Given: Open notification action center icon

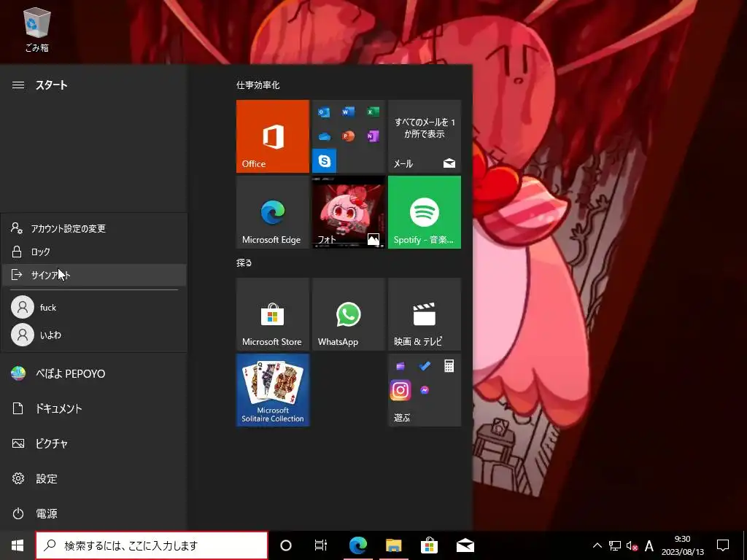Looking at the screenshot, I should point(723,545).
